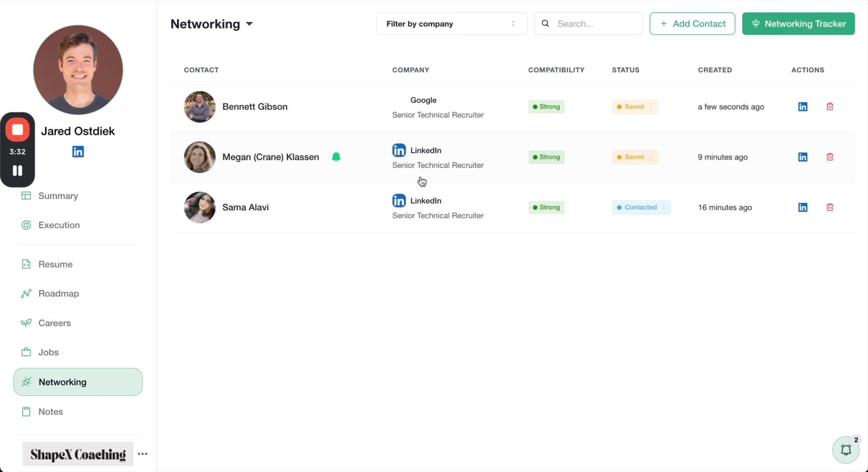This screenshot has height=472, width=868.
Task: Delete Sama Alavi using the trash icon
Action: pos(830,207)
